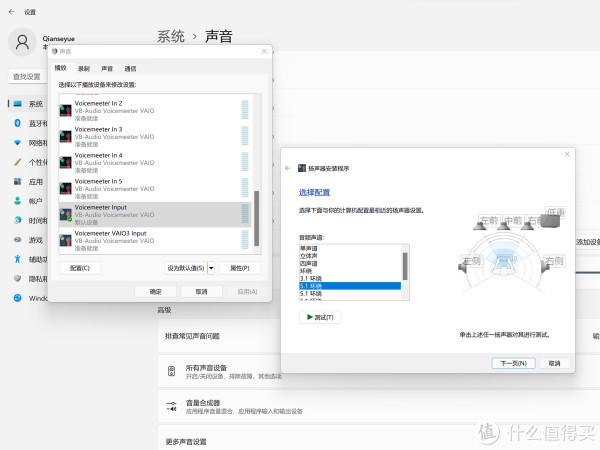The image size is (600, 450).
Task: Open dropdown arrow beside 设为默认值 button
Action: click(211, 268)
